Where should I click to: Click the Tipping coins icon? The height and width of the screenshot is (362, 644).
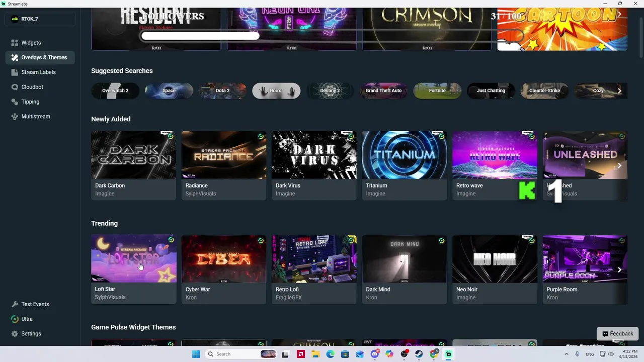pos(15,102)
